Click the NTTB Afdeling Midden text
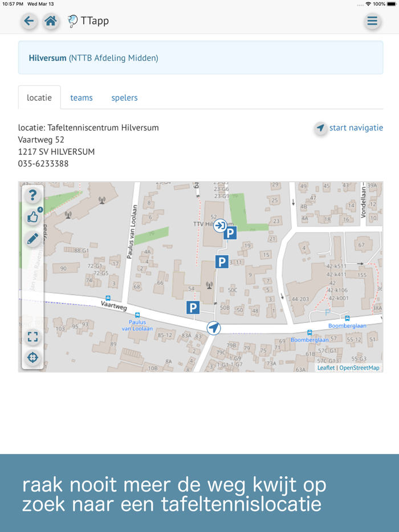 click(114, 58)
